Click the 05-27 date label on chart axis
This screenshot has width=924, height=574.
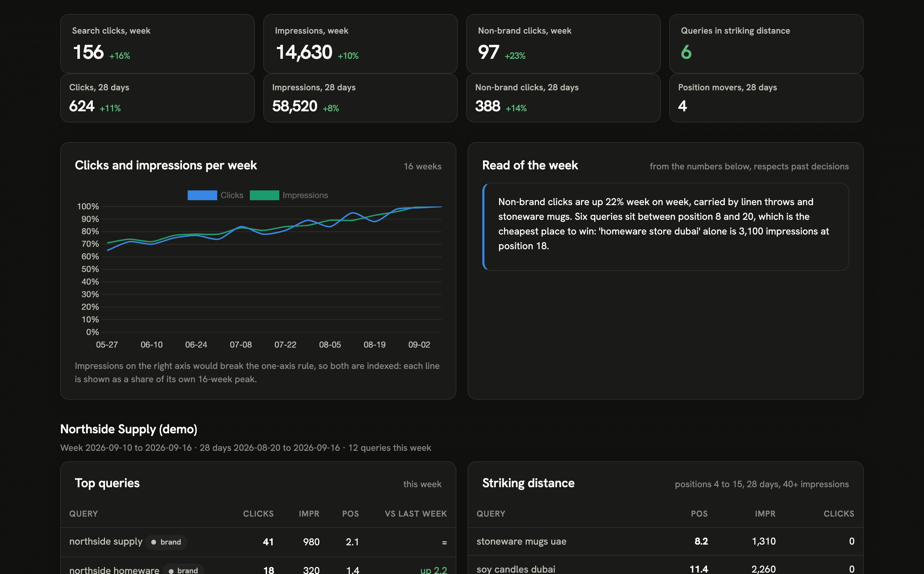(x=107, y=345)
